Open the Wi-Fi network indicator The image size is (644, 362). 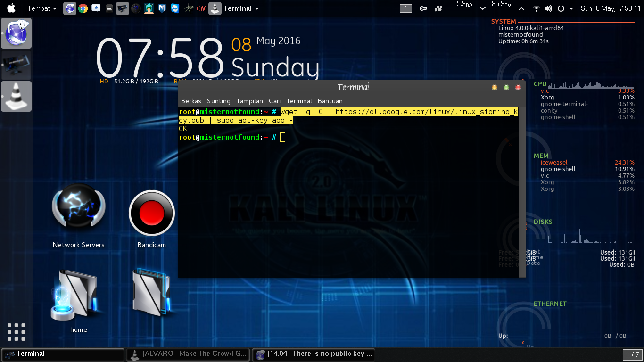(536, 8)
